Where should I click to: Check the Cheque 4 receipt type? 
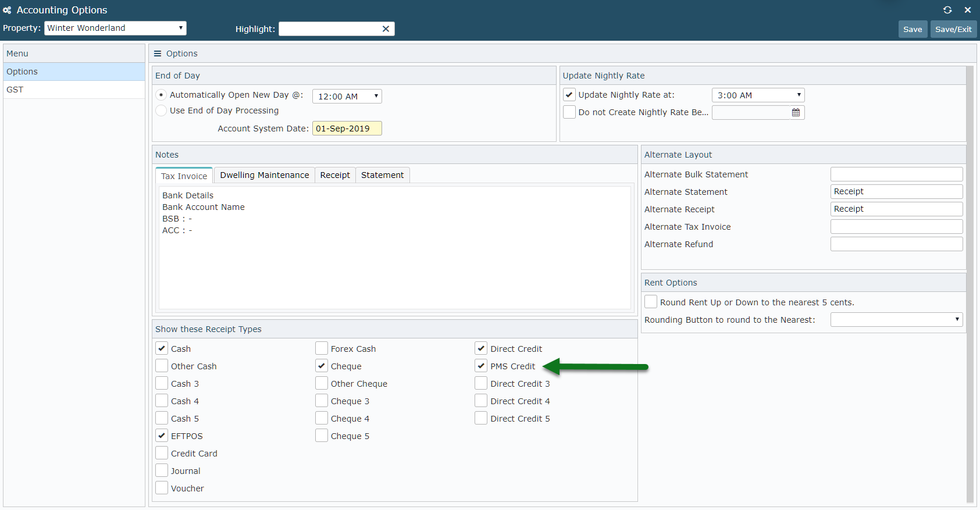pos(322,419)
